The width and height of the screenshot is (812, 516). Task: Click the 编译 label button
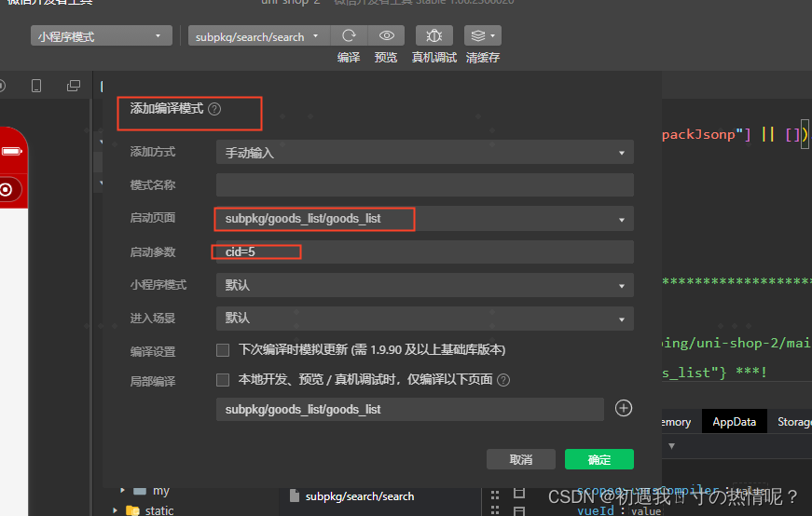[x=349, y=58]
